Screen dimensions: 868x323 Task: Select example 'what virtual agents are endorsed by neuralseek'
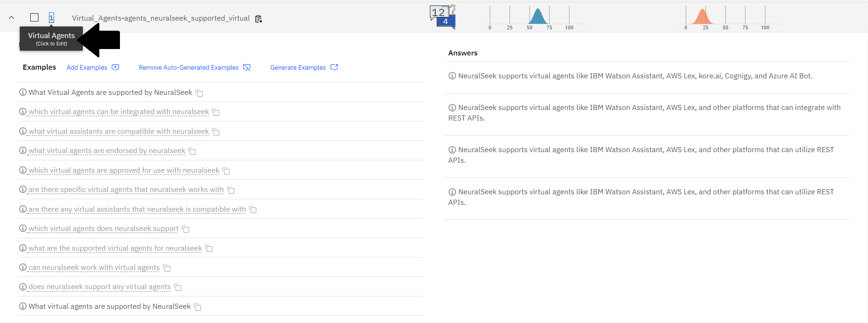[107, 150]
